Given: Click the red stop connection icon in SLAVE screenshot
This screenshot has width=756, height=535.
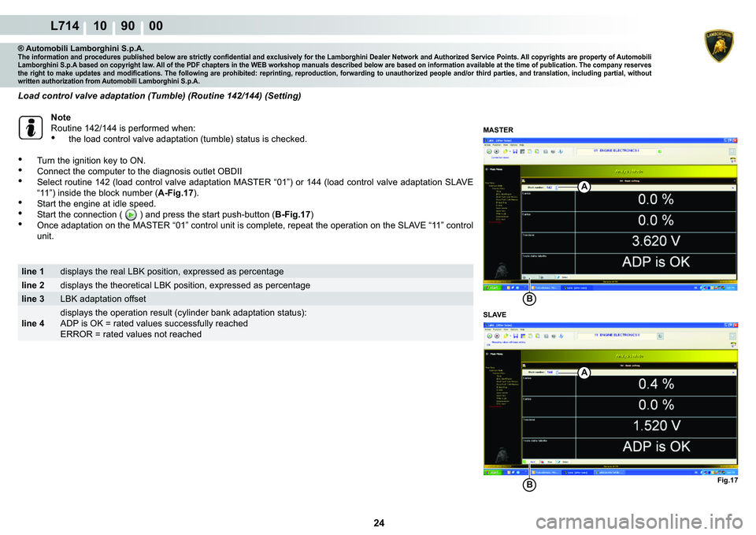Looking at the screenshot, I should [497, 336].
